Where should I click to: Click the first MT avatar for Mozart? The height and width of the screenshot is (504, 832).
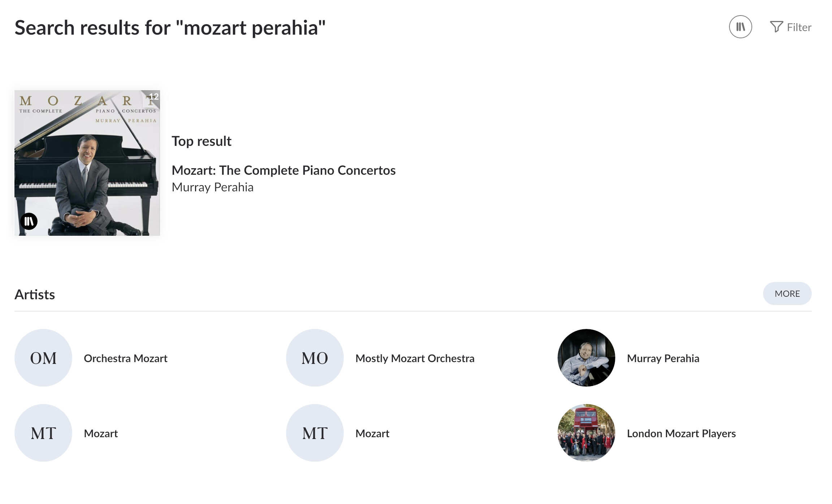[43, 433]
